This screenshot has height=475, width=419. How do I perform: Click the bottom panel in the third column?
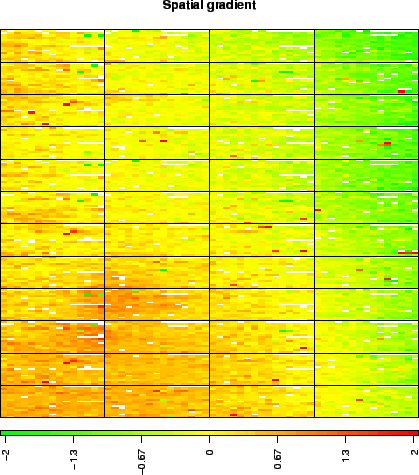pos(262,401)
